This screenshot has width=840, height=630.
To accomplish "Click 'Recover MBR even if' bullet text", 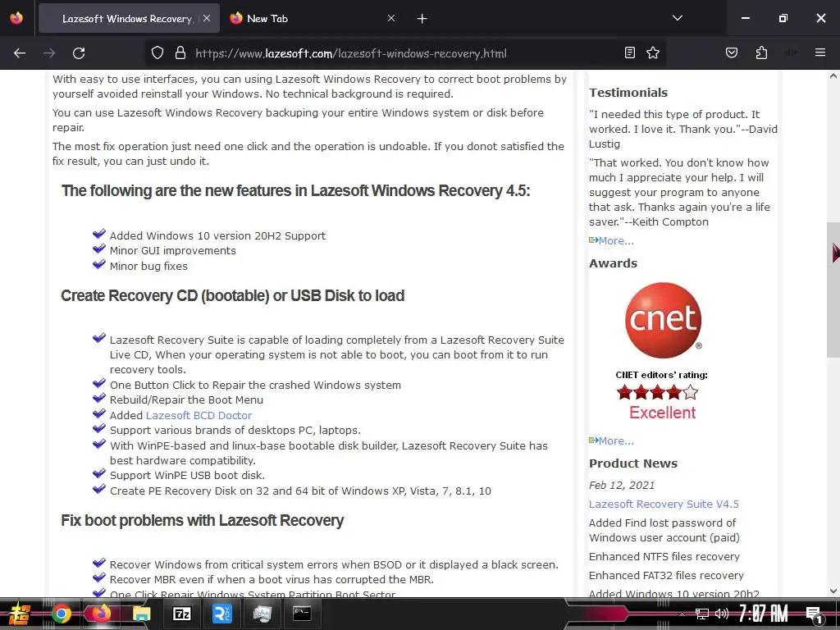I will click(272, 580).
